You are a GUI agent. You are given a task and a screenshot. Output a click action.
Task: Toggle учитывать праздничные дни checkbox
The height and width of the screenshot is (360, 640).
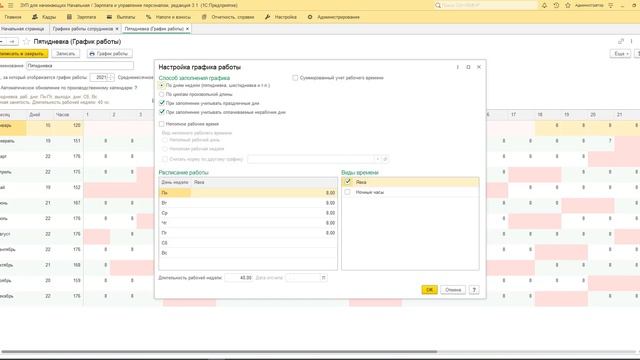click(x=162, y=103)
